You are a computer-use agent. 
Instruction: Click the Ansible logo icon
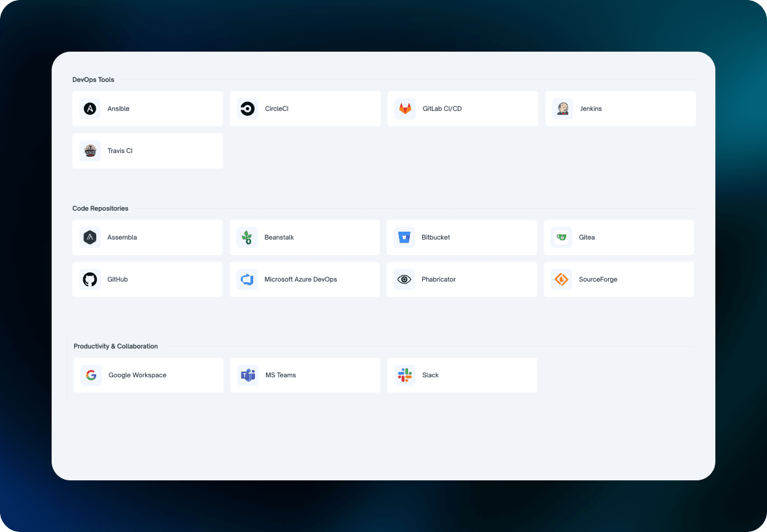(90, 108)
